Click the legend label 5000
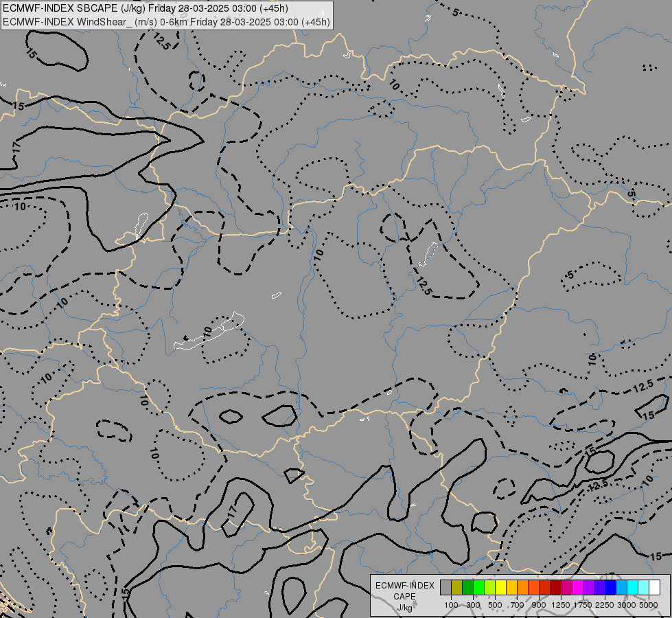 [x=649, y=605]
